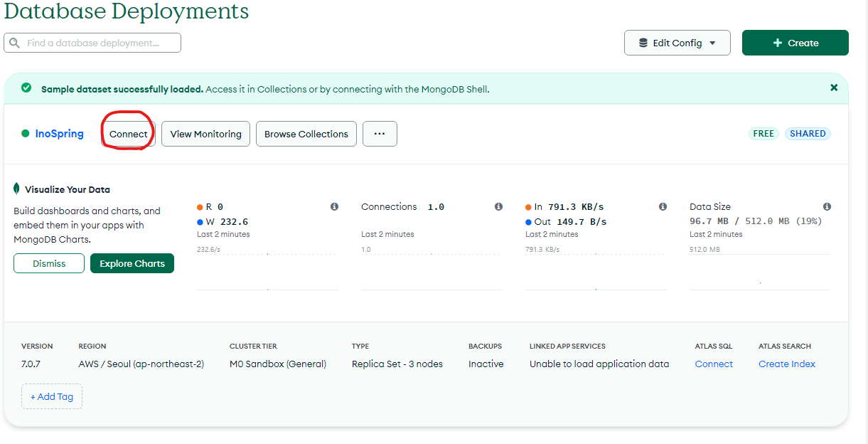
Task: Click the + Add Tag button
Action: [x=52, y=396]
